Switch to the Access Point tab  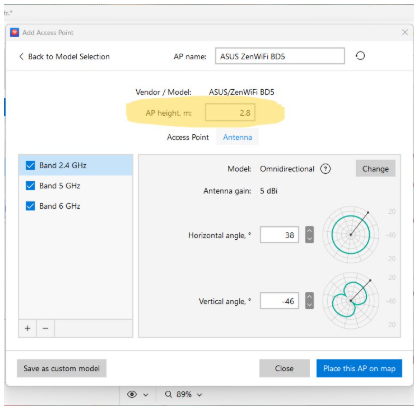[188, 137]
